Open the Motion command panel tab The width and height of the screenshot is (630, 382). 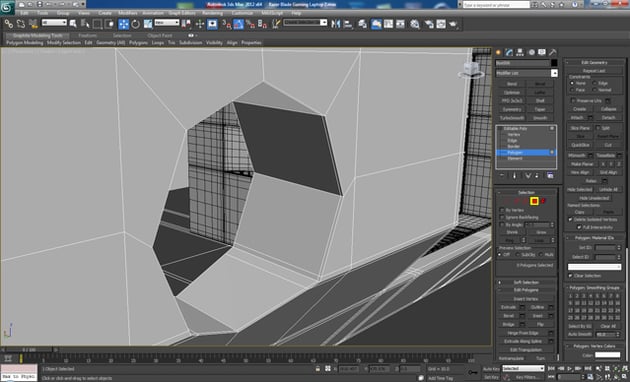531,52
